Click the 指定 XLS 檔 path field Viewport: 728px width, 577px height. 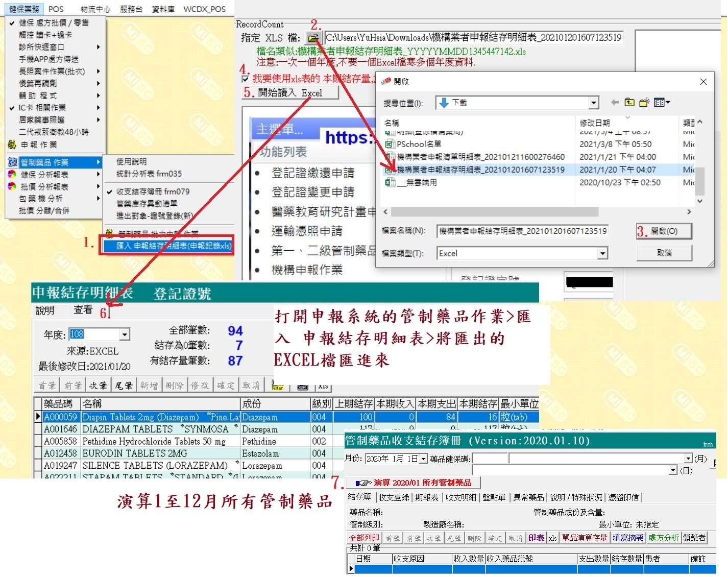click(x=474, y=38)
